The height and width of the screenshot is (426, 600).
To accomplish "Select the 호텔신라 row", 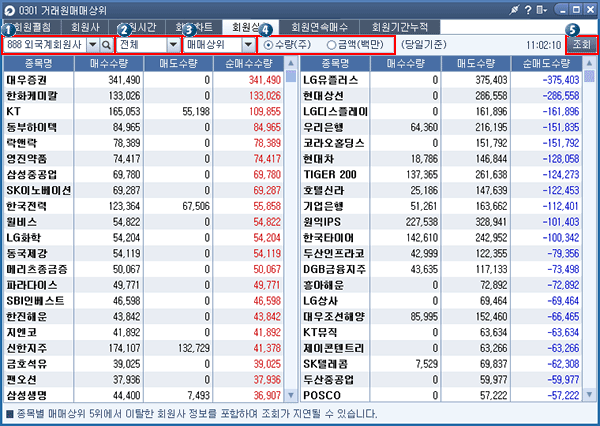I will (442, 190).
